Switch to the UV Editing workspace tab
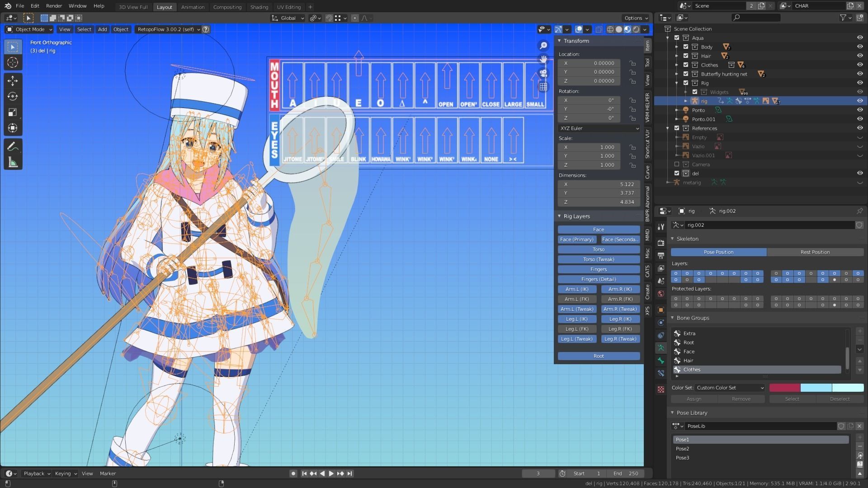This screenshot has width=868, height=488. (x=288, y=7)
